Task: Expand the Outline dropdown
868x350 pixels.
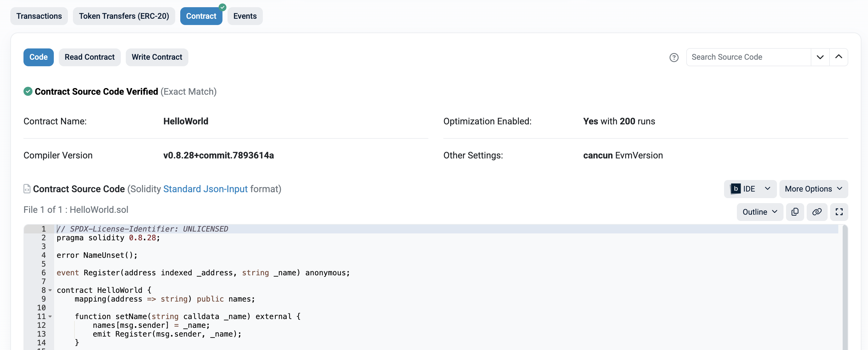Action: [x=759, y=212]
